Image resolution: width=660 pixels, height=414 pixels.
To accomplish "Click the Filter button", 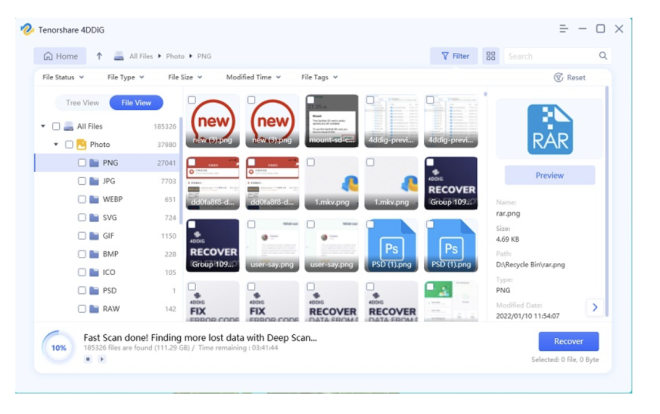I will (454, 56).
